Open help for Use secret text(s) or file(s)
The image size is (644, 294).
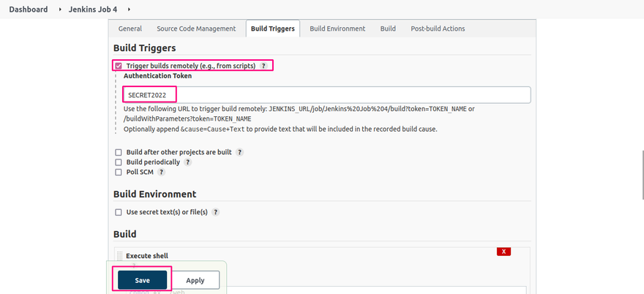pos(216,212)
